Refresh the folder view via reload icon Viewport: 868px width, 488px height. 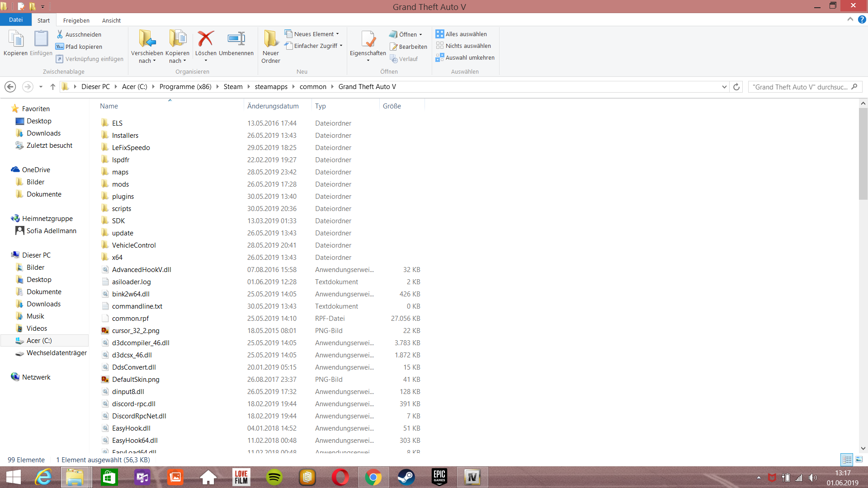pyautogui.click(x=736, y=87)
